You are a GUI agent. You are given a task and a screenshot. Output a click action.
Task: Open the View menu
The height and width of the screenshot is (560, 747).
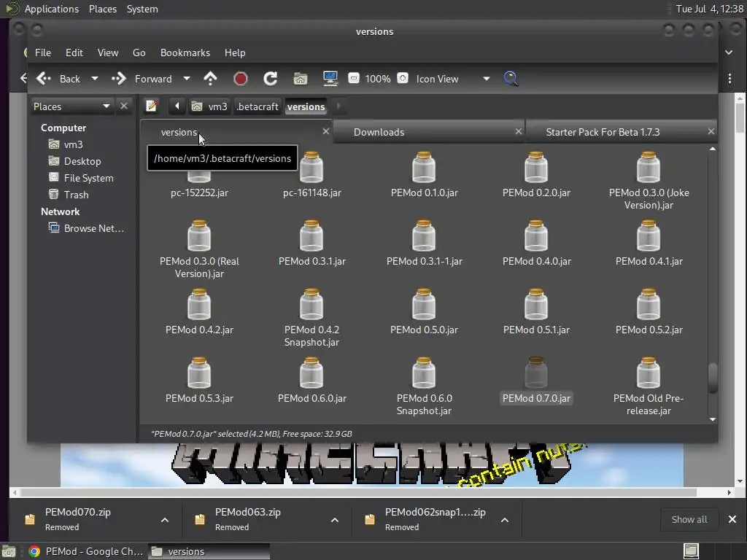coord(108,52)
